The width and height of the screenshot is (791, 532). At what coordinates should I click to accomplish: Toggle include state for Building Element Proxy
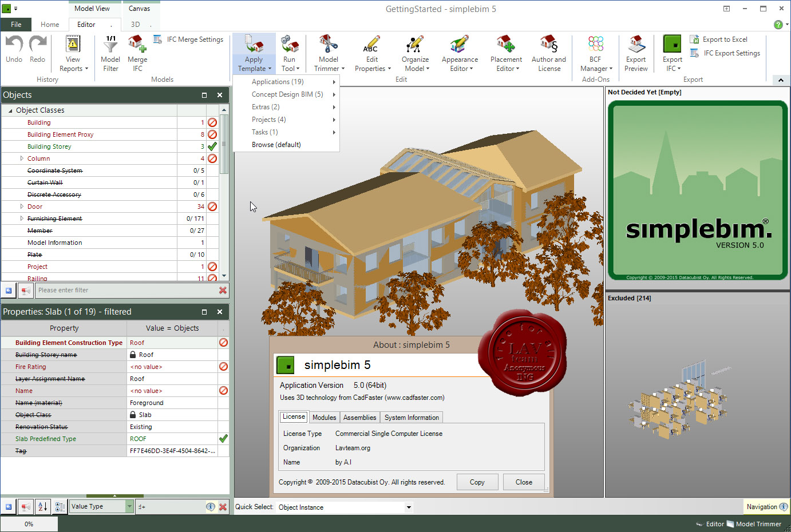tap(212, 134)
